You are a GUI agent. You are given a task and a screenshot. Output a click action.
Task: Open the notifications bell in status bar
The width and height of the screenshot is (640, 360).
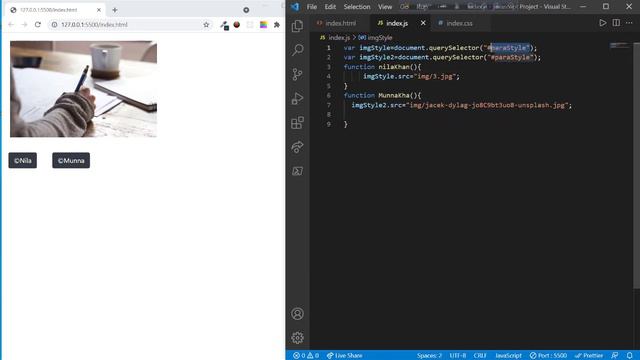(629, 356)
